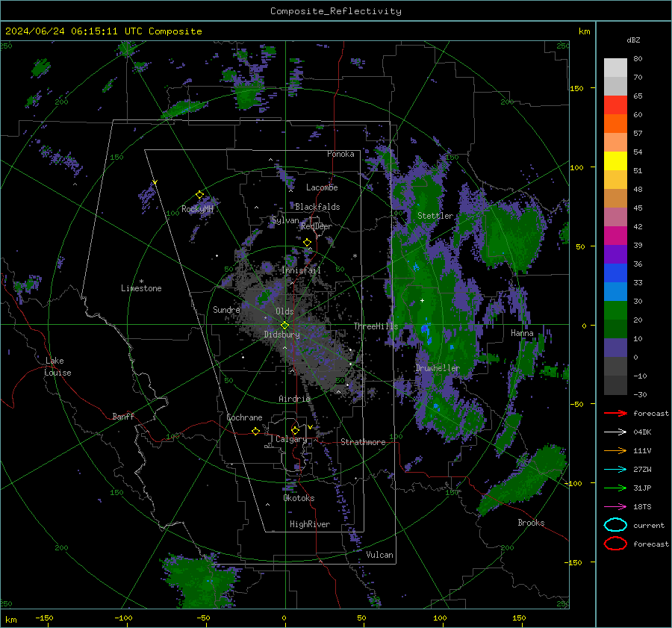This screenshot has width=672, height=628.
Task: Click the Airdrie city label
Action: pyautogui.click(x=294, y=399)
